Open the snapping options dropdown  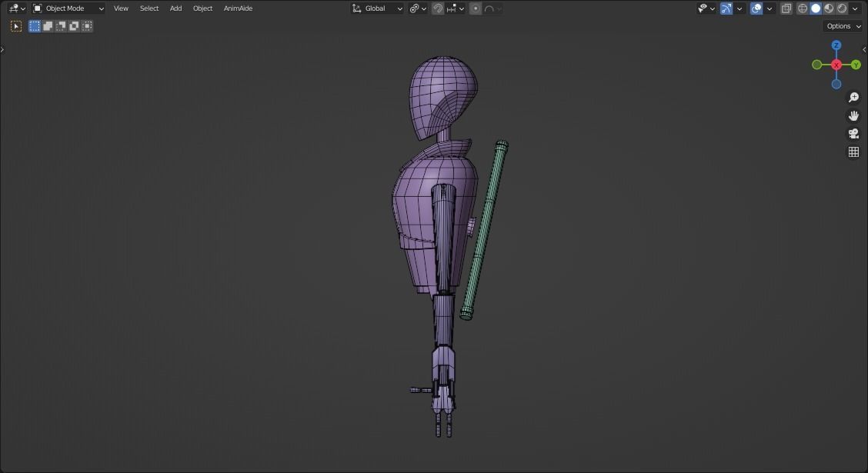[x=456, y=8]
